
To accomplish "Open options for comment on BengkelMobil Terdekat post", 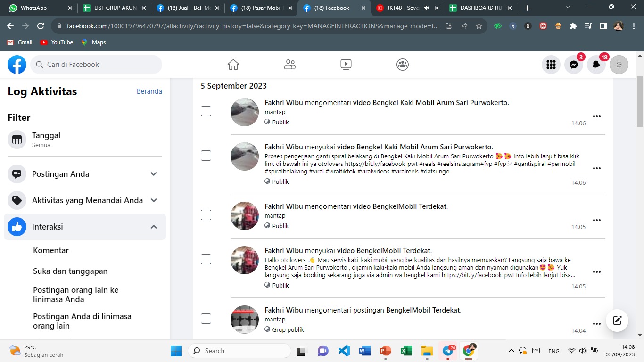I will (597, 324).
